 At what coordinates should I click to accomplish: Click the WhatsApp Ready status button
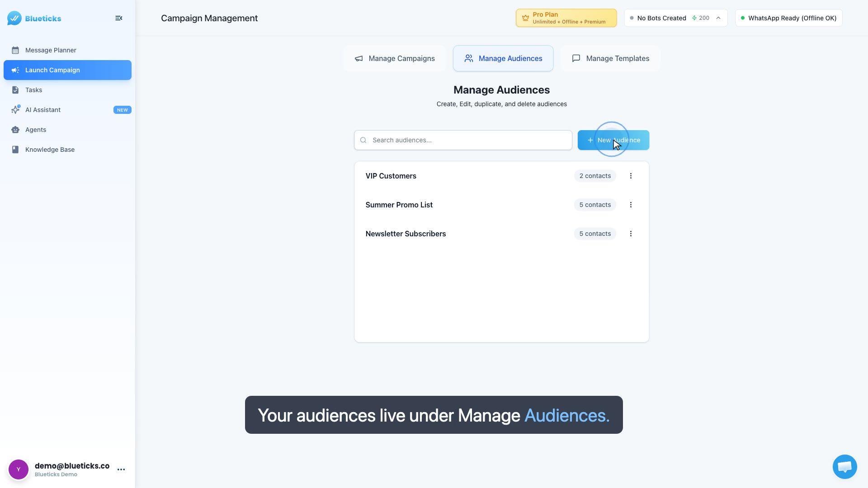tap(789, 18)
